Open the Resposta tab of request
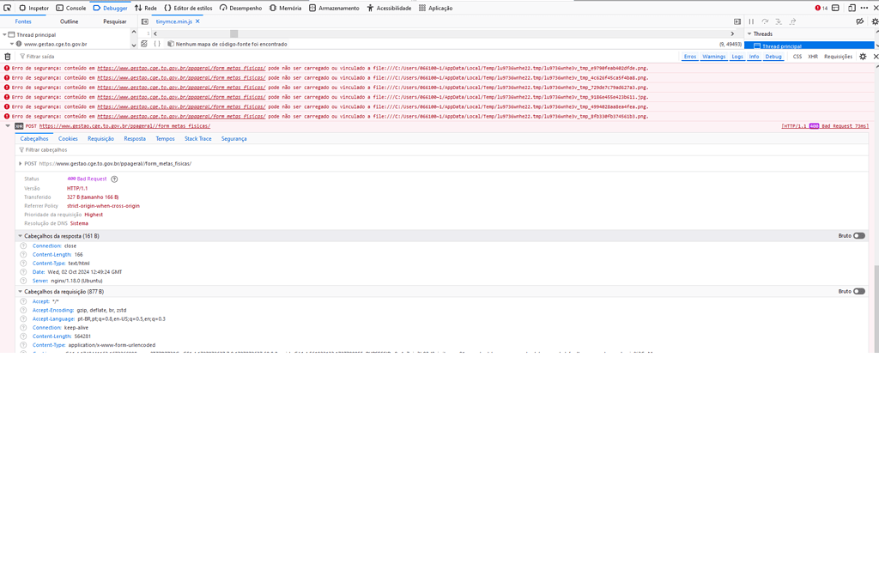Image resolution: width=879 pixels, height=588 pixels. (135, 139)
